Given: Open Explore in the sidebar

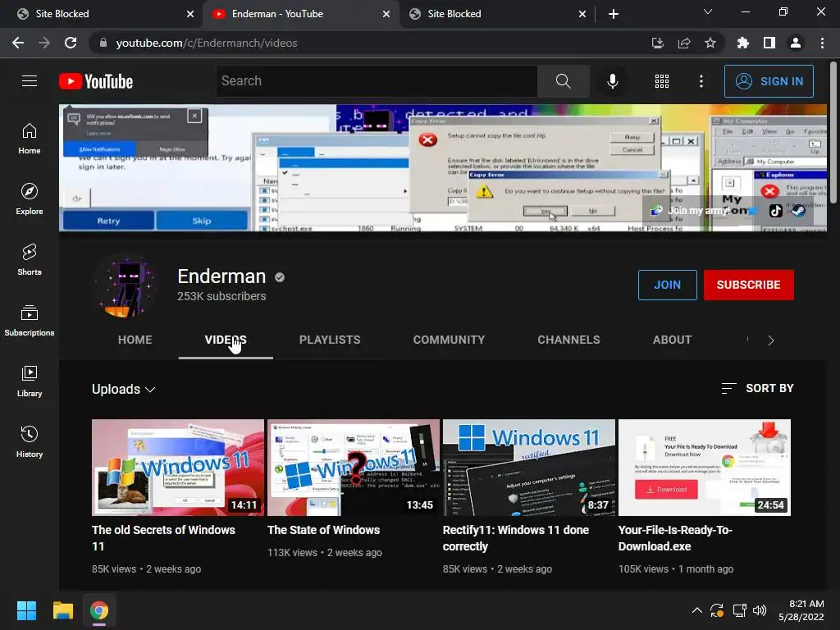Looking at the screenshot, I should point(30,199).
